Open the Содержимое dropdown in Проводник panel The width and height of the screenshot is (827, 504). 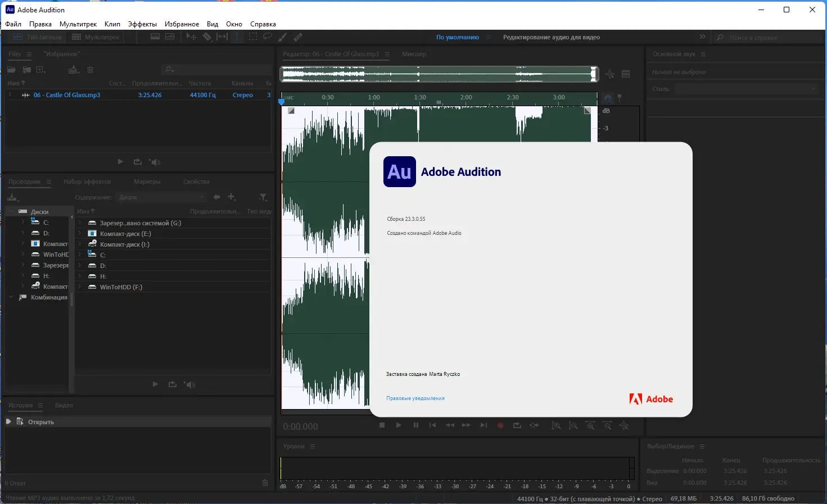[161, 197]
